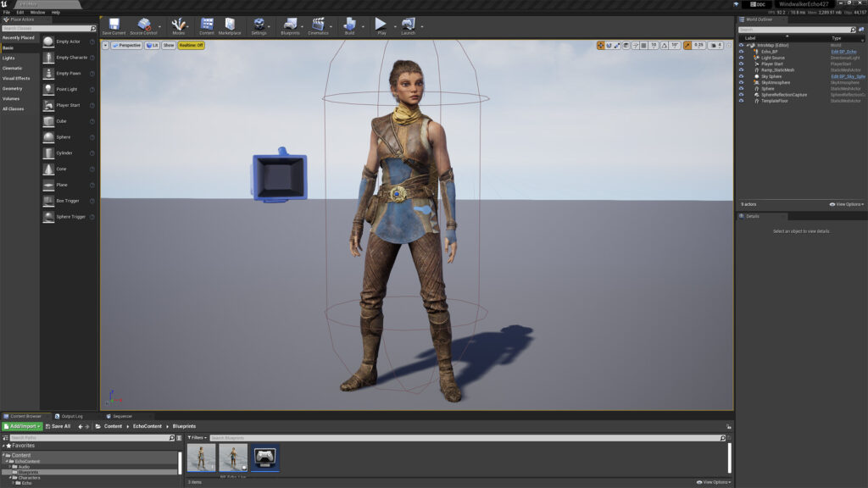Viewport: 868px width, 488px height.
Task: Open the World Outliner View Options dropdown
Action: point(847,204)
